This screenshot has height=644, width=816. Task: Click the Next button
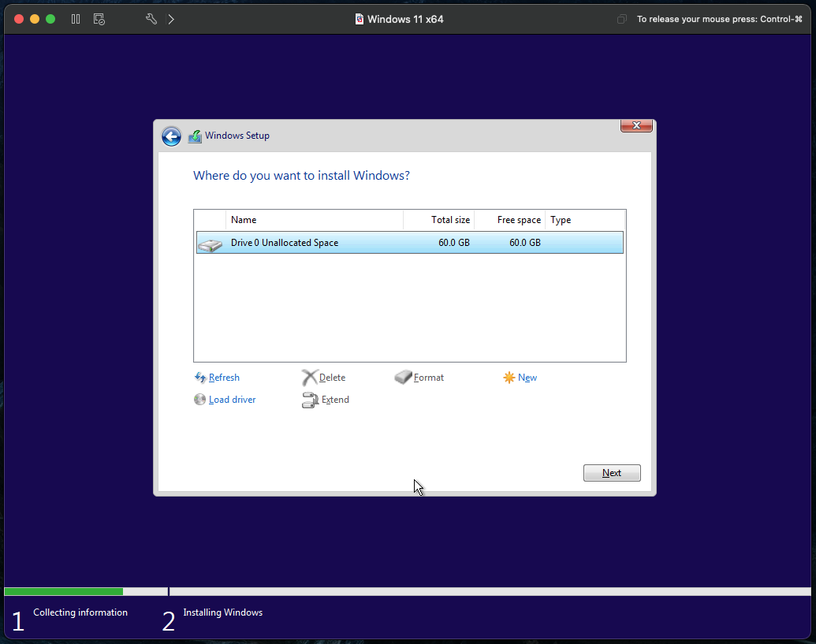coord(612,473)
